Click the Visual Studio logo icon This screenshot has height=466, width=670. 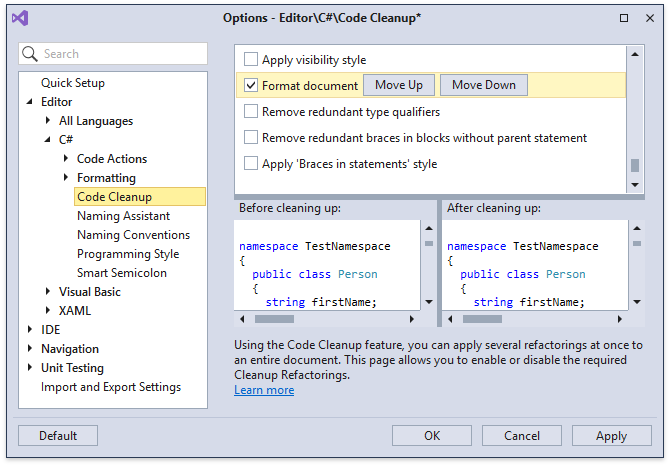pyautogui.click(x=21, y=18)
